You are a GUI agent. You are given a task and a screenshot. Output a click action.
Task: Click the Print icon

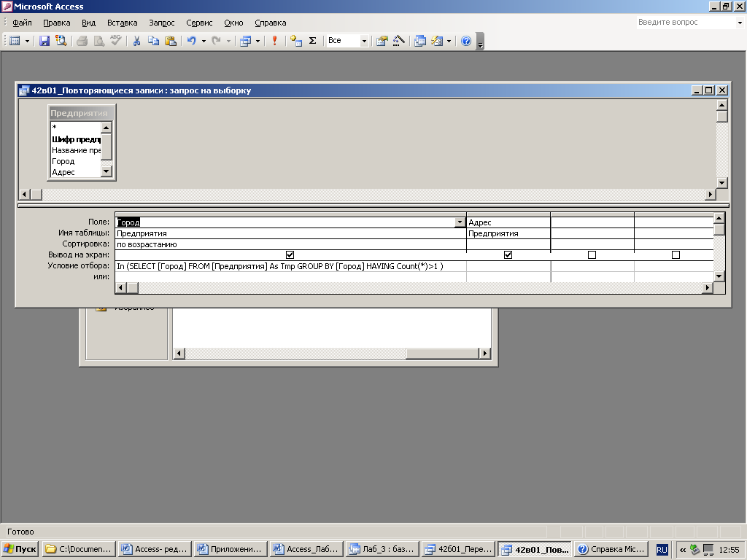[x=82, y=41]
